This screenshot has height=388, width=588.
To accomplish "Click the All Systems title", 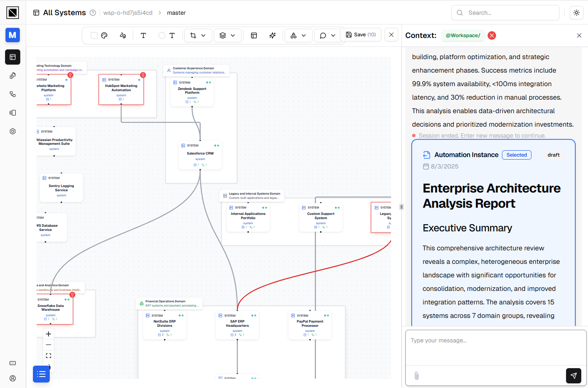I will coord(65,13).
